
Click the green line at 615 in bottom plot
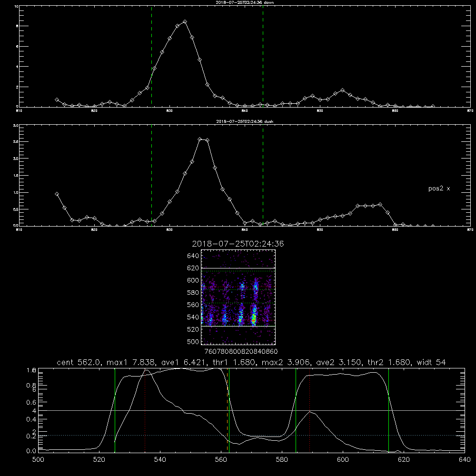(388, 410)
